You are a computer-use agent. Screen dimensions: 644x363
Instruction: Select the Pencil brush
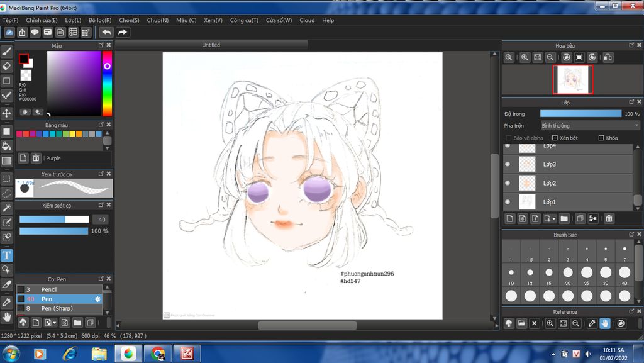coord(60,289)
